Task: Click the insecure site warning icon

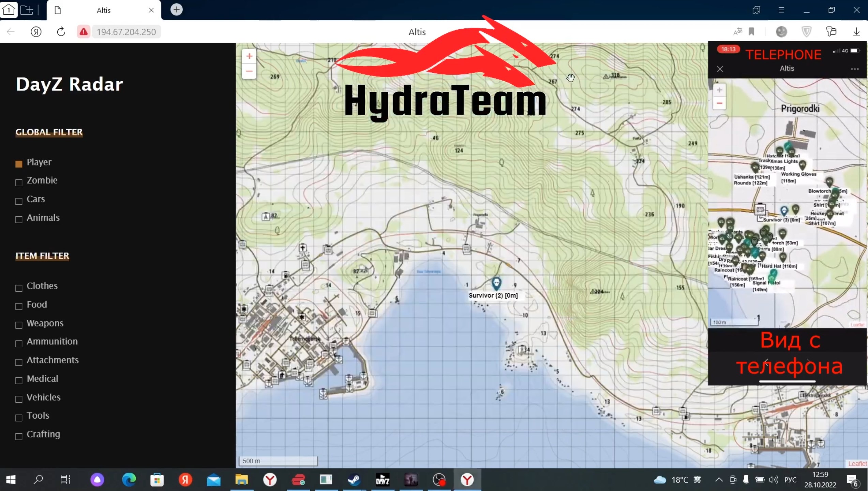Action: tap(83, 32)
